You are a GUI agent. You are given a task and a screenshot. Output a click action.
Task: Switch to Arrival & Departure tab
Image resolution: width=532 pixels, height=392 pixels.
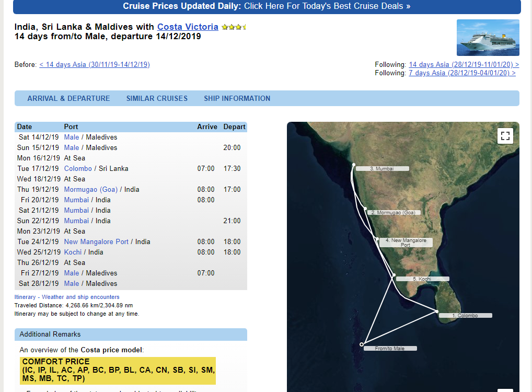tap(68, 98)
